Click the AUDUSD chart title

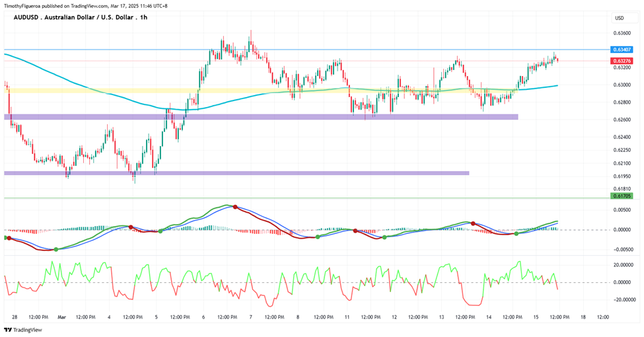point(81,17)
